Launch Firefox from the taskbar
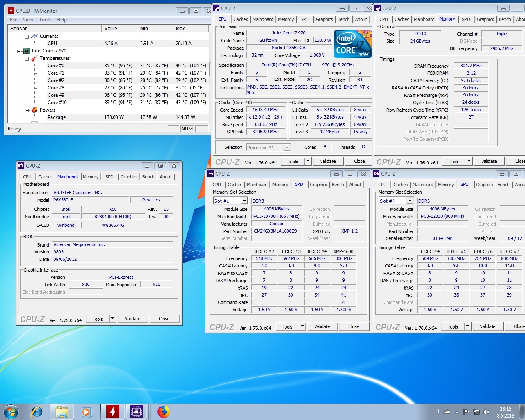The height and width of the screenshot is (420, 525). click(163, 411)
